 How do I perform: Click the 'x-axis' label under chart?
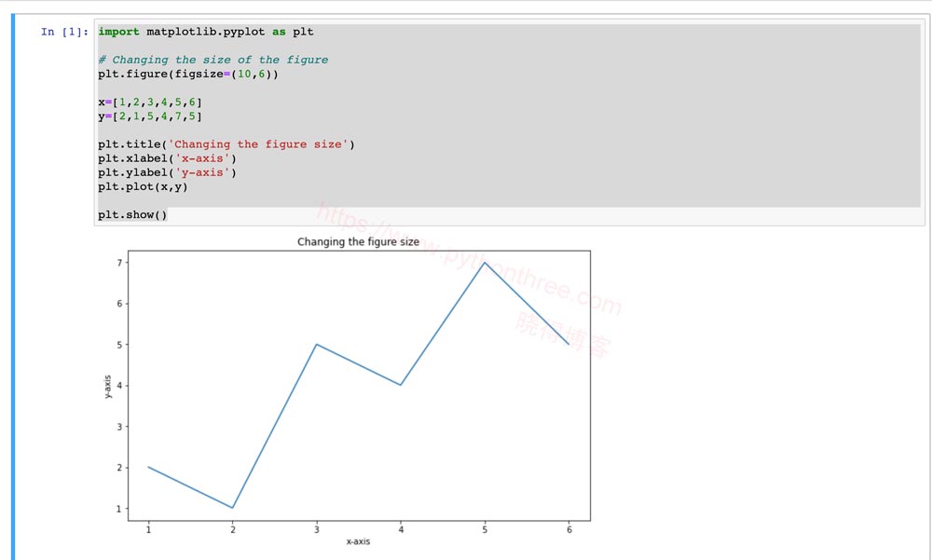coord(358,541)
